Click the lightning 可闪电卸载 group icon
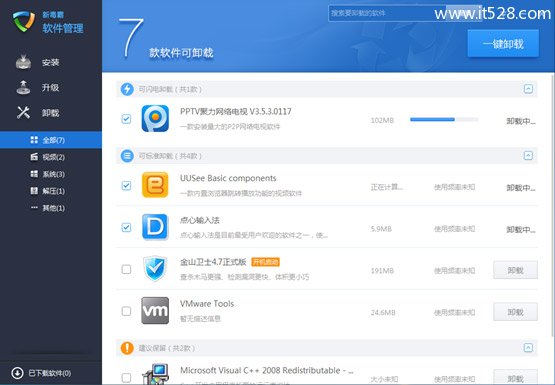The image size is (555, 385). coord(127,89)
